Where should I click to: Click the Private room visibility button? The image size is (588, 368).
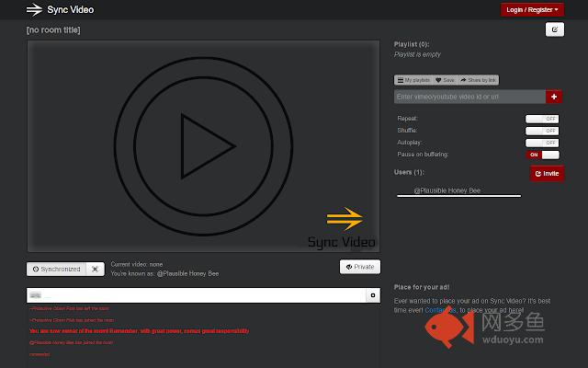[360, 267]
